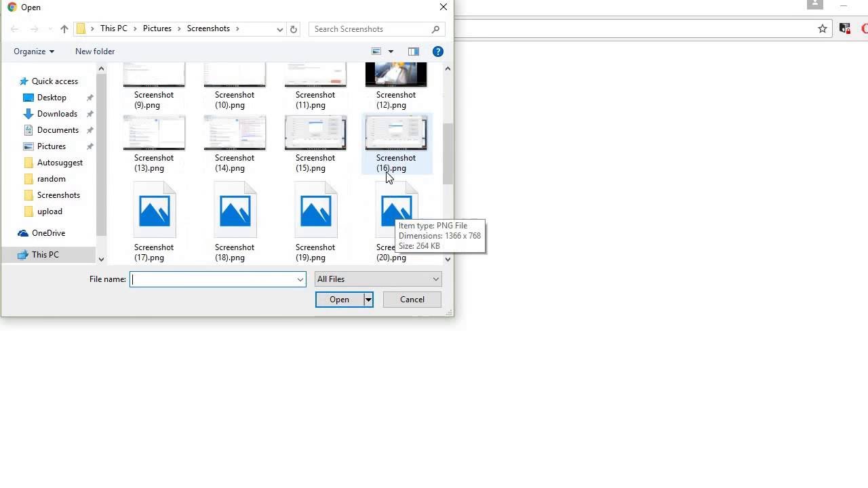The height and width of the screenshot is (488, 868).
Task: Select Pictures in the navigation pane
Action: 52,146
